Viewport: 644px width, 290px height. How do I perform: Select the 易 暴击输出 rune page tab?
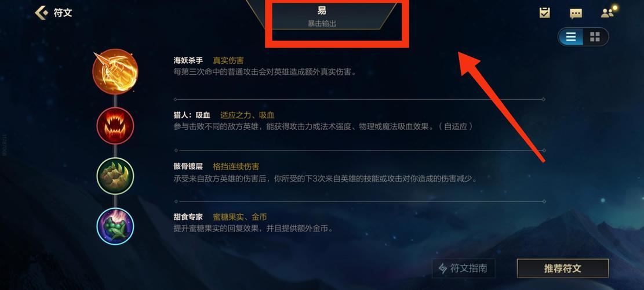[322, 16]
